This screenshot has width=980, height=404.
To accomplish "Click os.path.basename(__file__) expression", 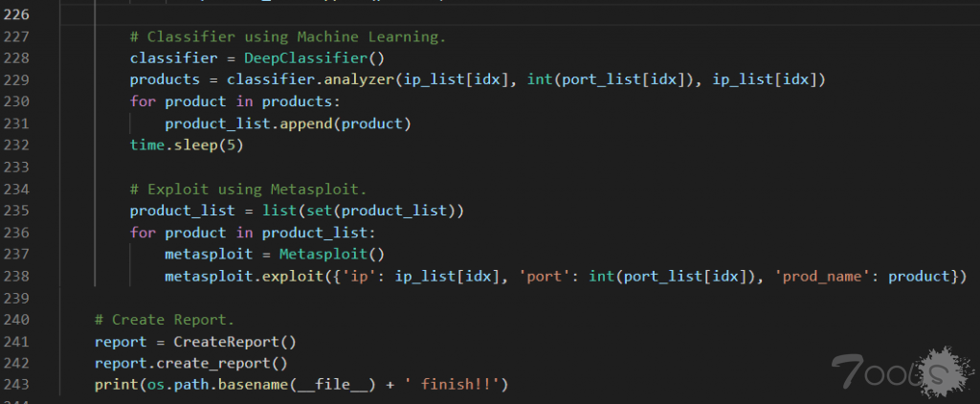I will (261, 385).
